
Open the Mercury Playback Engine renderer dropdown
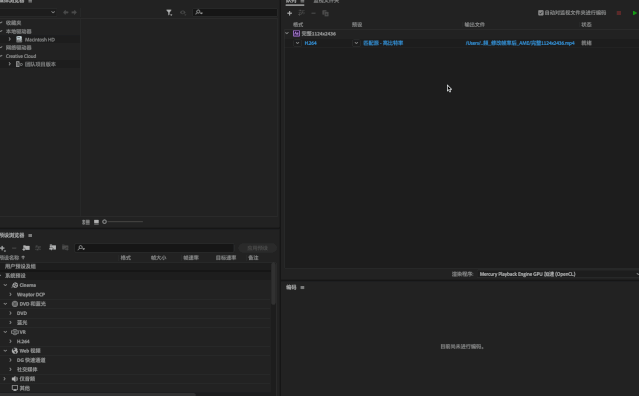point(559,274)
